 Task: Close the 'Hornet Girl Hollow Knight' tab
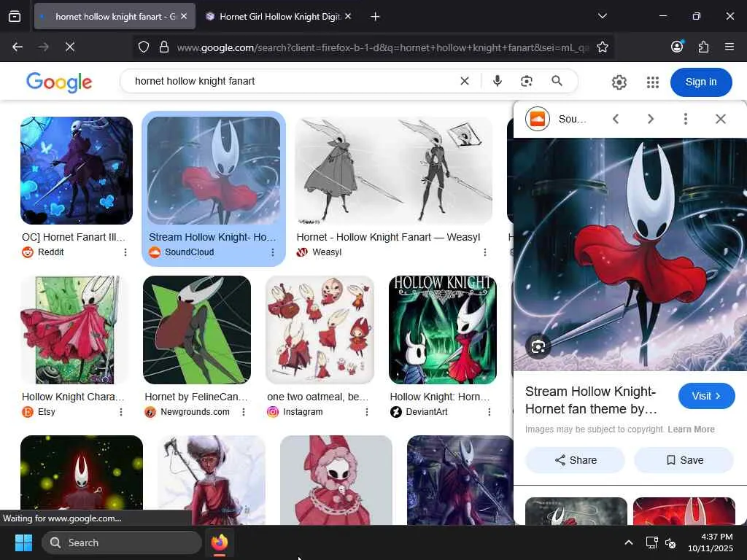click(348, 17)
